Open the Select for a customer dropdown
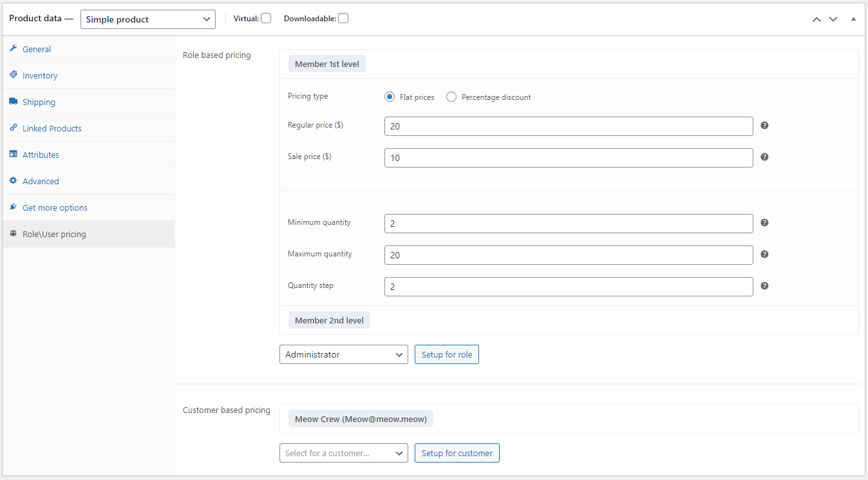This screenshot has width=868, height=480. [x=344, y=453]
